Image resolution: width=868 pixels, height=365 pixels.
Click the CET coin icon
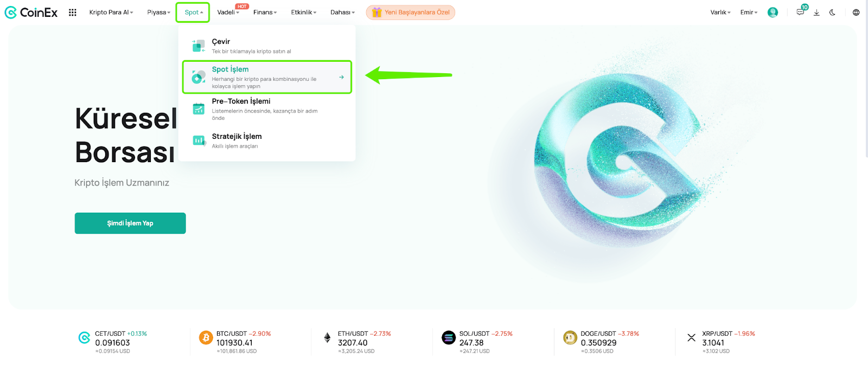click(85, 338)
